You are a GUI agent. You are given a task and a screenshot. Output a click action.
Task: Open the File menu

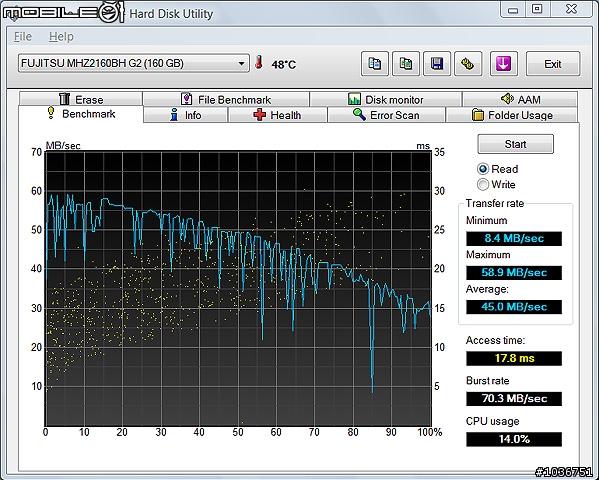tap(23, 37)
